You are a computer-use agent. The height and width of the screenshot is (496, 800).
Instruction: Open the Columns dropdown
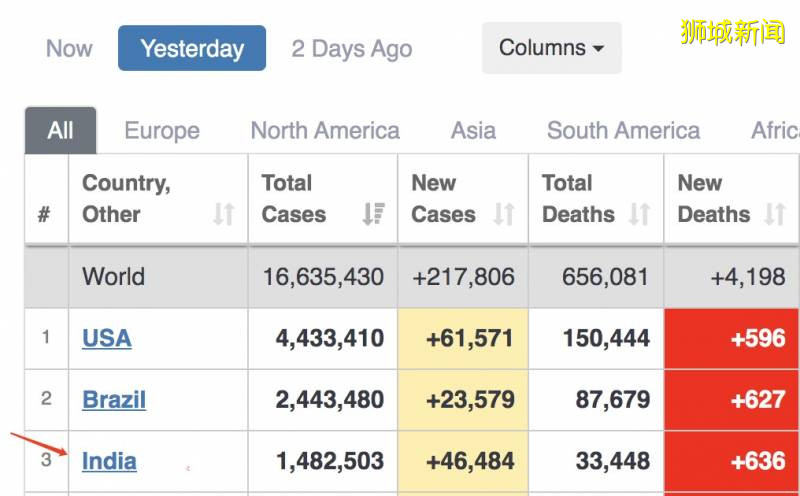(551, 48)
